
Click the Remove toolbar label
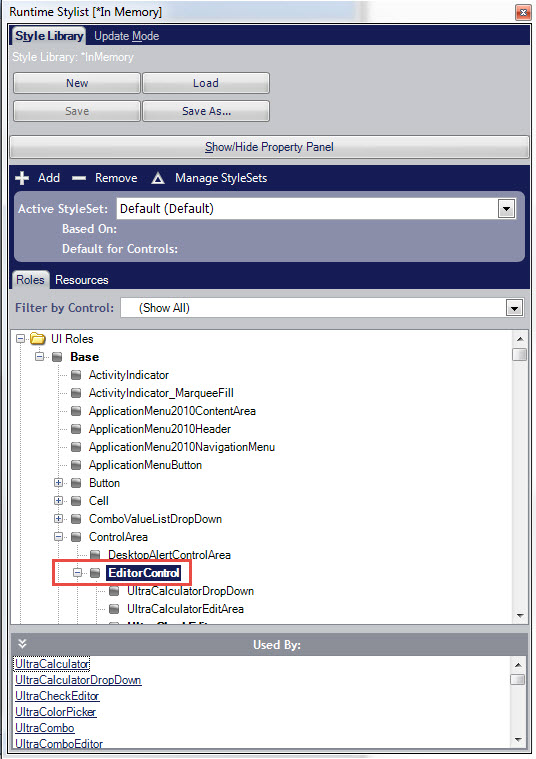pyautogui.click(x=116, y=178)
